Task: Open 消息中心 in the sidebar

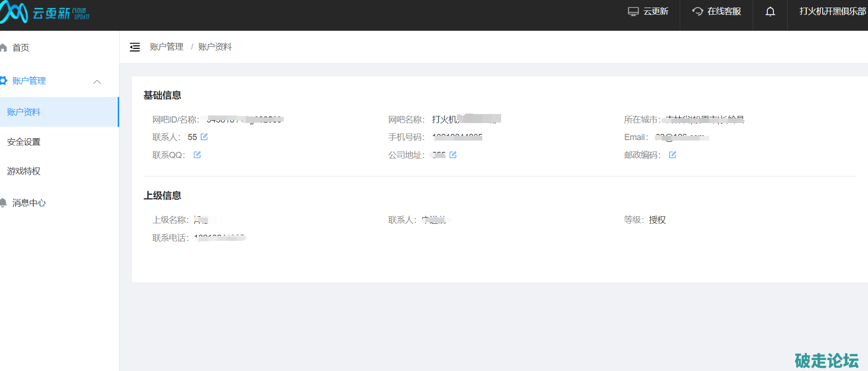Action: point(29,203)
